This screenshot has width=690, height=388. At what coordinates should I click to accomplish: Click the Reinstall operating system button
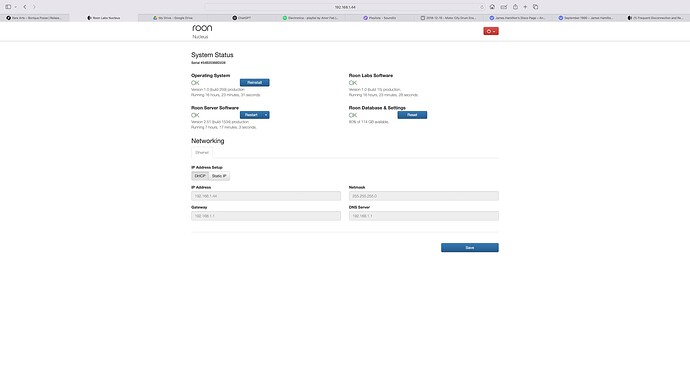pos(254,83)
